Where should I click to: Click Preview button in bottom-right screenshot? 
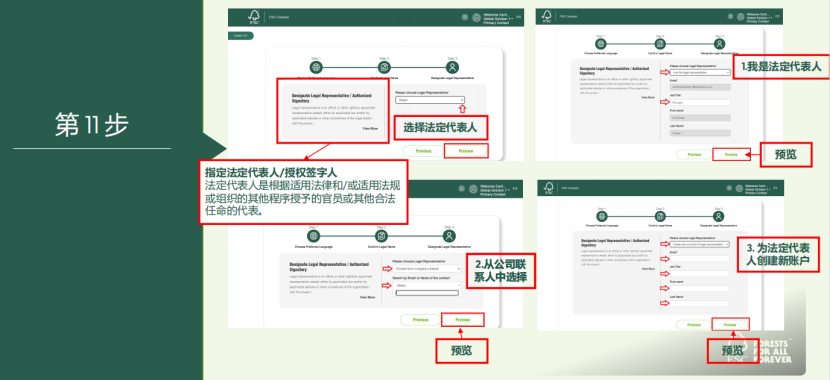730,324
